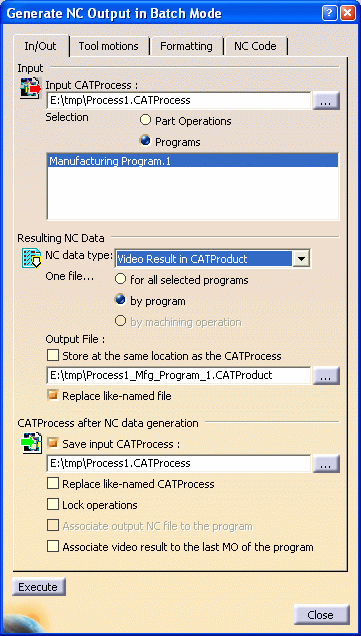This screenshot has width=361, height=636.
Task: Tick Associate video result to last MO
Action: (x=53, y=546)
